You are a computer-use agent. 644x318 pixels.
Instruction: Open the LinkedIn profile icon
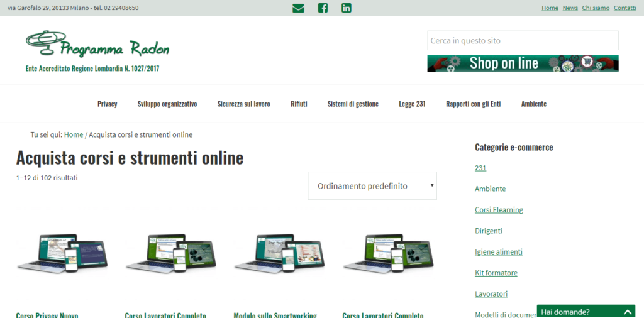(347, 8)
